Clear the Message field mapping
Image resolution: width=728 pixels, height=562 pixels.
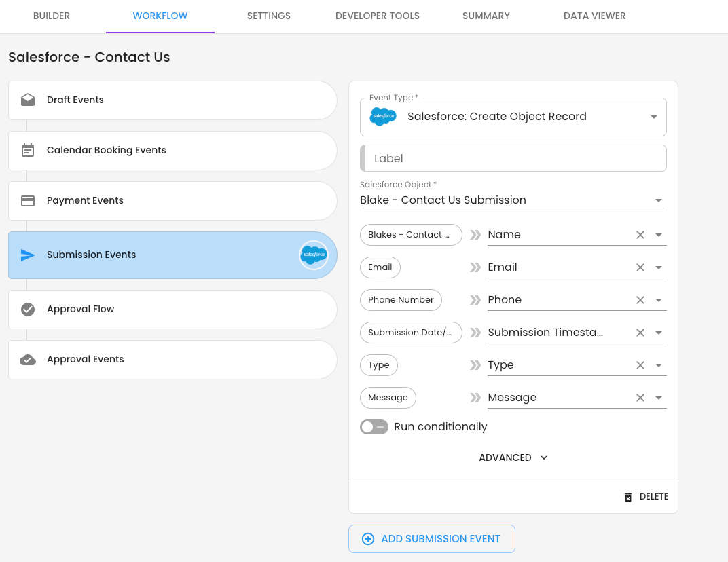(640, 398)
